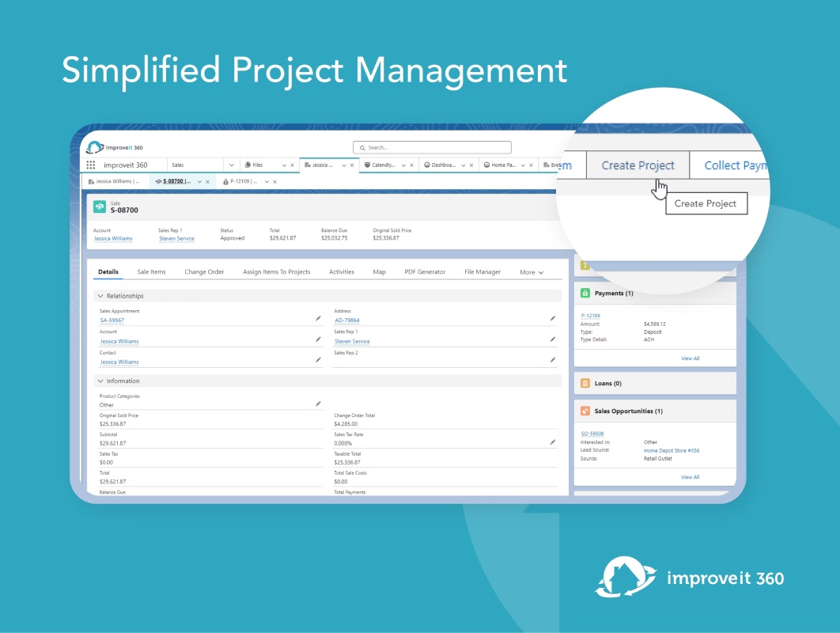Click View All in Payments card
840x633 pixels.
(690, 358)
